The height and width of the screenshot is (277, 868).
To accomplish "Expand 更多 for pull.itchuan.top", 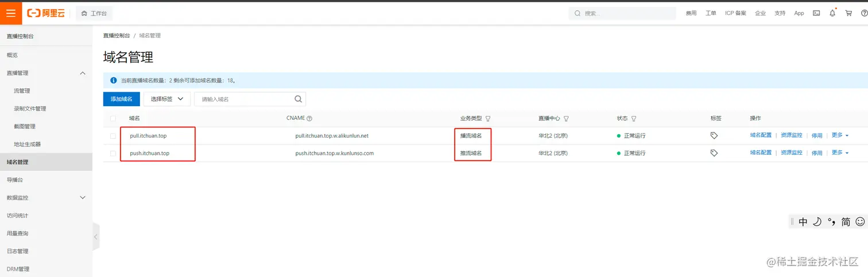I will 840,135.
